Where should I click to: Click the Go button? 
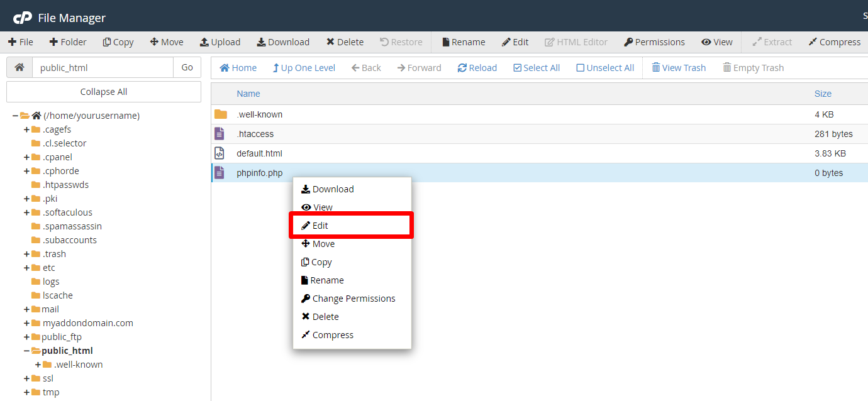coord(187,67)
